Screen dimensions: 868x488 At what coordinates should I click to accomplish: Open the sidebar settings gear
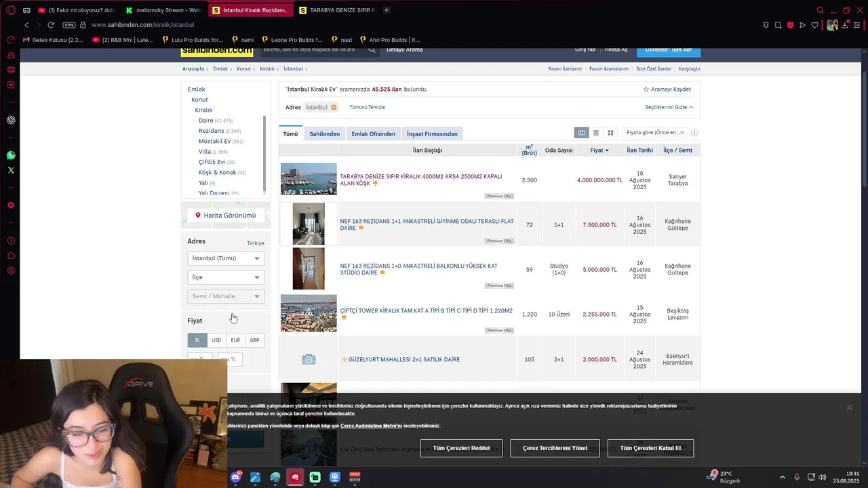pyautogui.click(x=11, y=270)
